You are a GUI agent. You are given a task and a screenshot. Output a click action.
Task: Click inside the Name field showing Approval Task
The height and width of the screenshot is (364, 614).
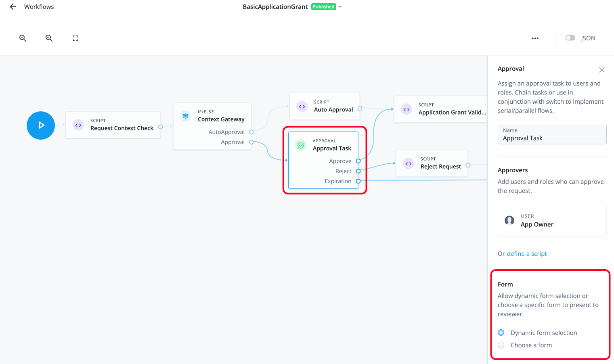tap(552, 138)
